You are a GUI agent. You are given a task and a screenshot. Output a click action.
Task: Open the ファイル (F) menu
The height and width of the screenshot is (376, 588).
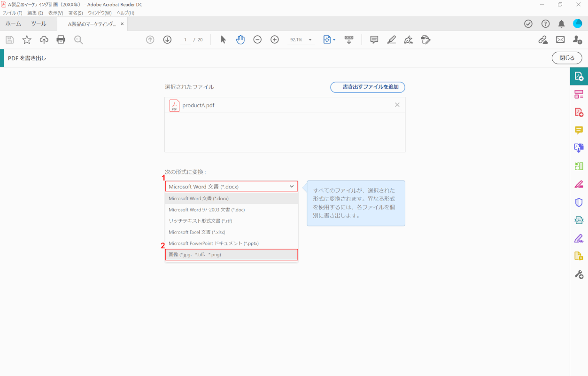pos(13,13)
